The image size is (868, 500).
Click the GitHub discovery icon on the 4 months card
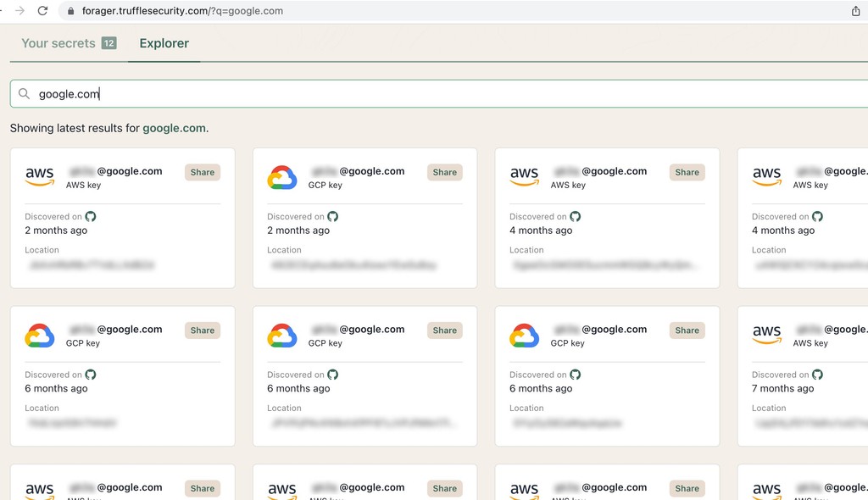(x=575, y=216)
